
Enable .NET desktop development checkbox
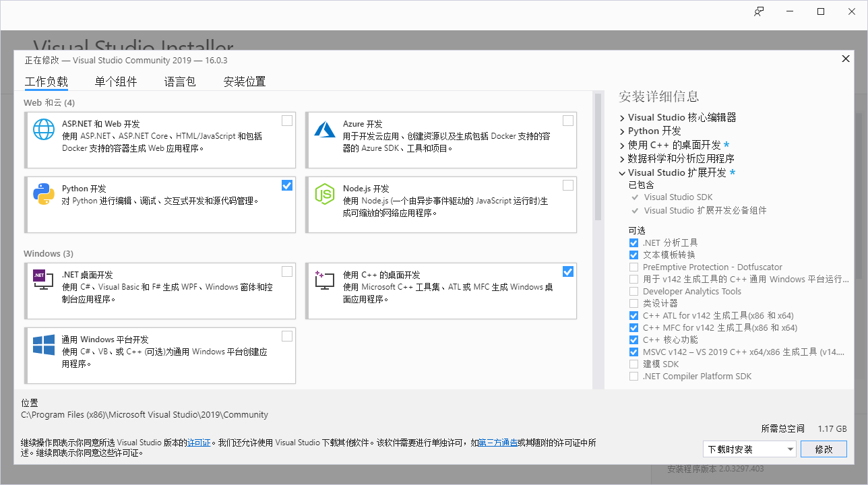pyautogui.click(x=287, y=271)
